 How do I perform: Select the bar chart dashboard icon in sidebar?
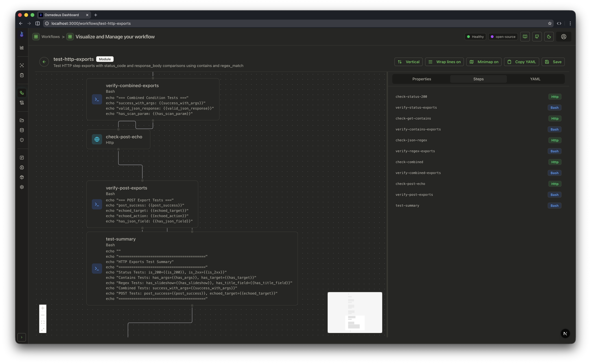point(22,47)
